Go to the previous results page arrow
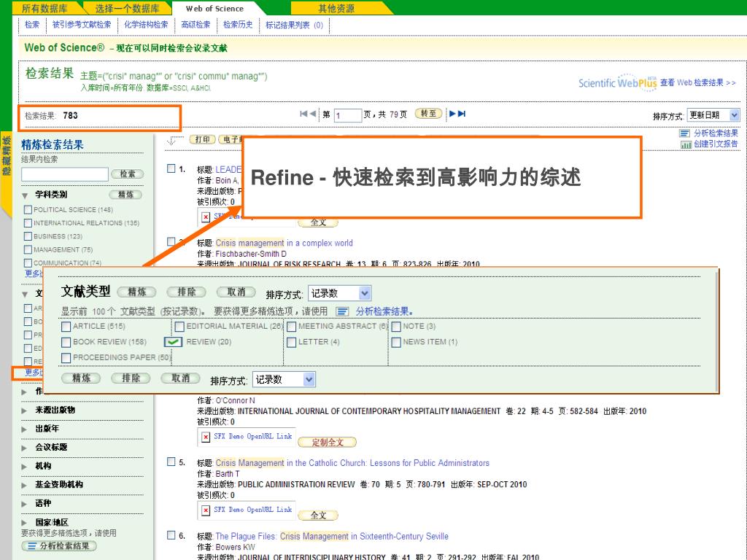Viewport: 747px width, 560px height. click(x=312, y=114)
